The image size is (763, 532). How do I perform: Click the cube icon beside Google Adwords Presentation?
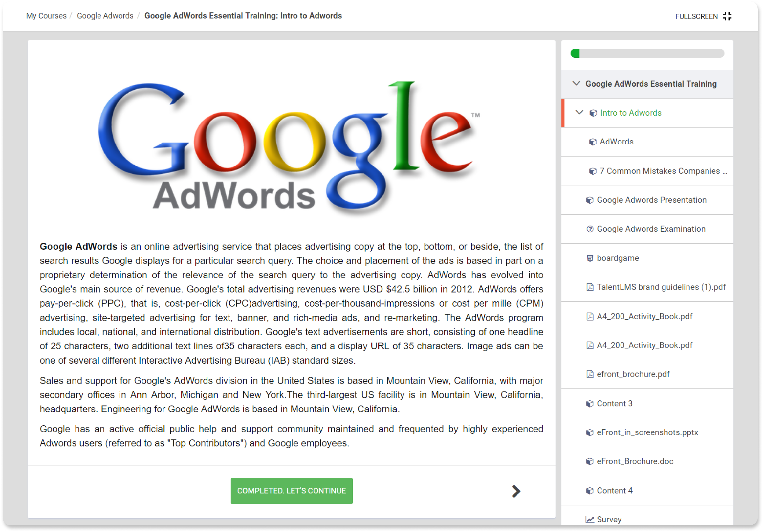coord(590,200)
